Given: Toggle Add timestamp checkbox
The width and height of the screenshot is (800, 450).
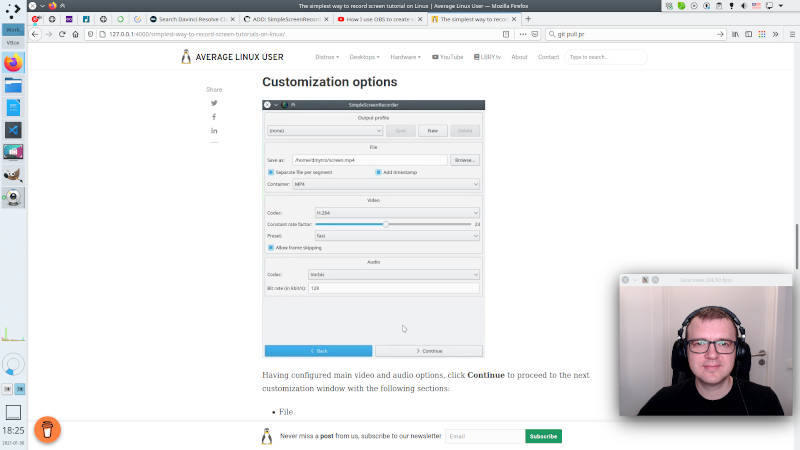Looking at the screenshot, I should tap(379, 172).
